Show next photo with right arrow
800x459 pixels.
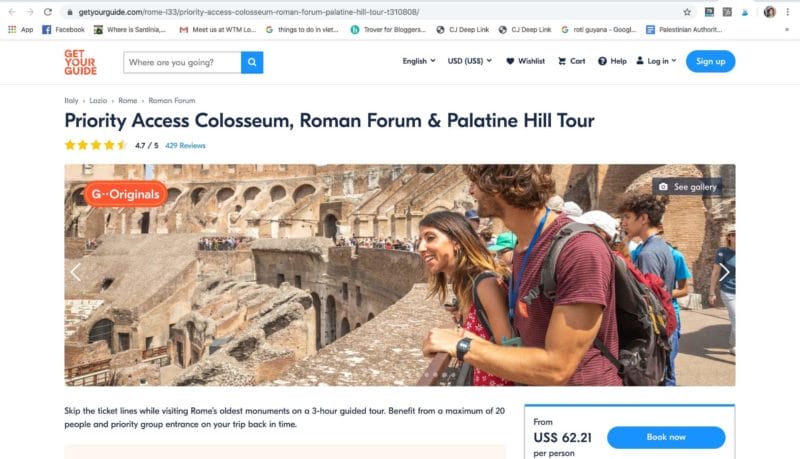pos(724,272)
